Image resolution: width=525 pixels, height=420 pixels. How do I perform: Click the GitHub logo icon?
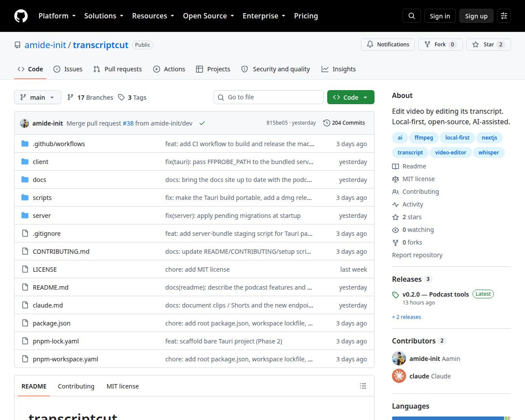pyautogui.click(x=21, y=16)
